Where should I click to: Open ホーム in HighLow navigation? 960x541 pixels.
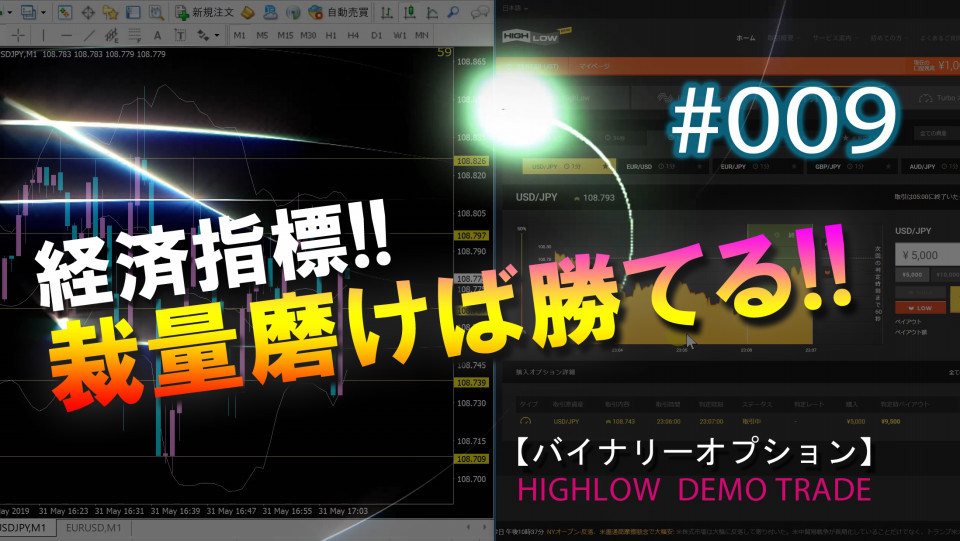[x=745, y=38]
